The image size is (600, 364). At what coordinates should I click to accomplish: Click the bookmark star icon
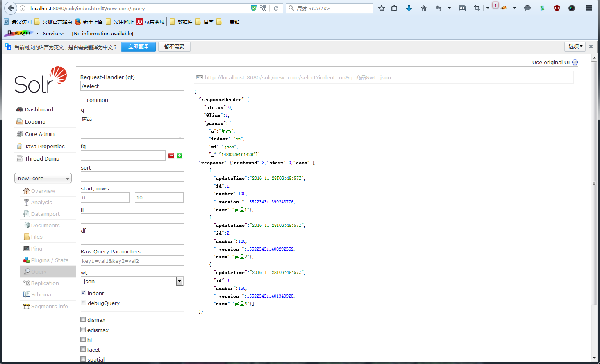pos(382,8)
